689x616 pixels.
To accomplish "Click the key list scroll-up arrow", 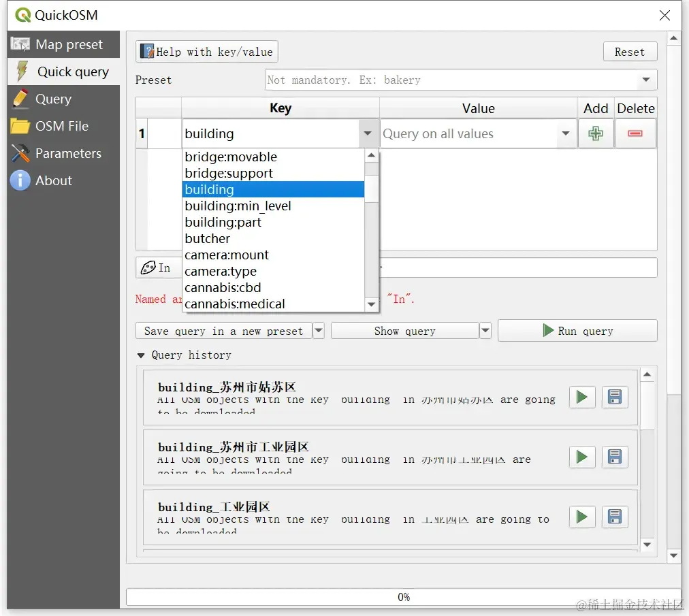I will pos(371,155).
